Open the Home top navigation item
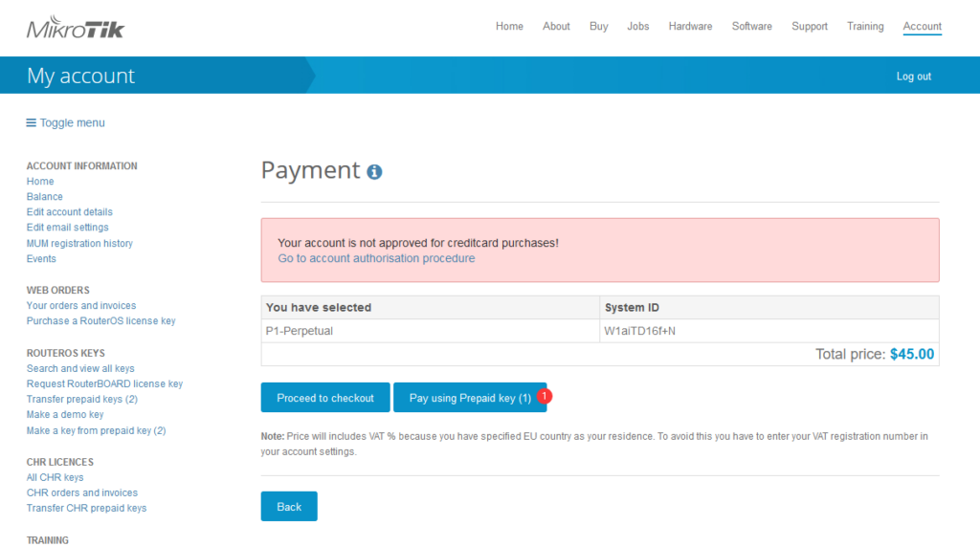980x547 pixels. point(509,26)
